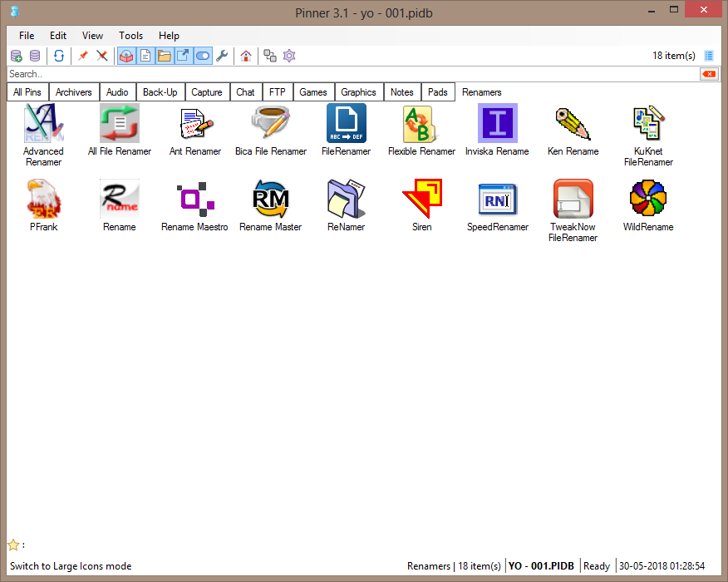This screenshot has width=728, height=582.
Task: Open the Tools menu
Action: [x=131, y=36]
